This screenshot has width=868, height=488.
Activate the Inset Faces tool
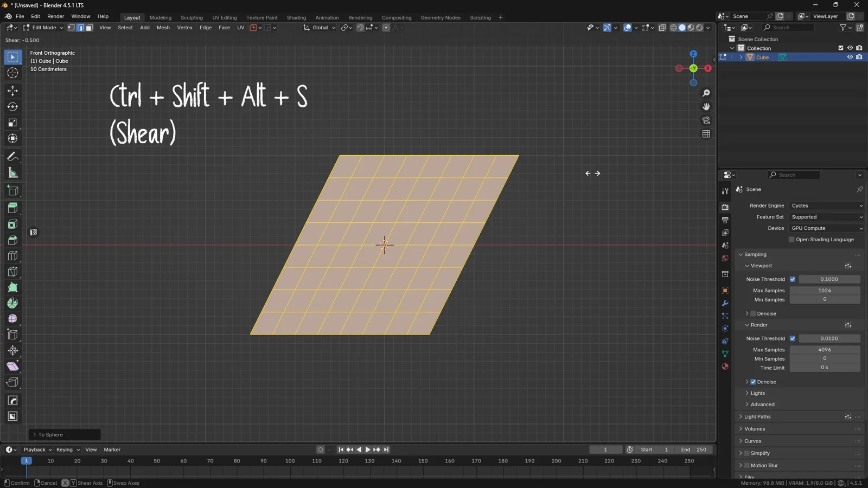pos(12,224)
